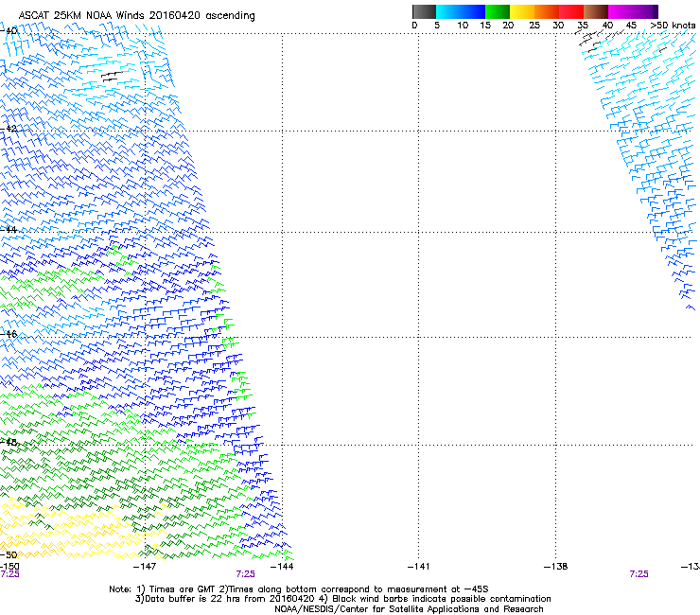Screen dimensions: 700x615
Task: Click the '25' label under the color bar
Action: [534, 26]
